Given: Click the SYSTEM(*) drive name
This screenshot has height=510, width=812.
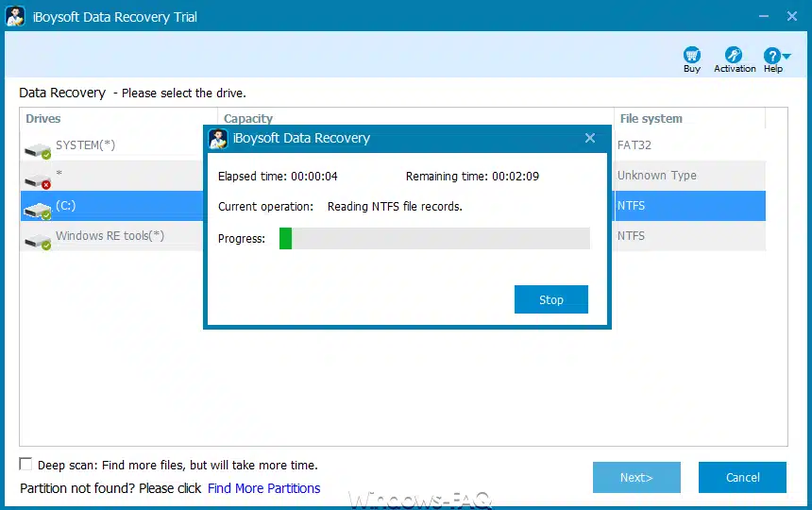Looking at the screenshot, I should click(x=85, y=145).
